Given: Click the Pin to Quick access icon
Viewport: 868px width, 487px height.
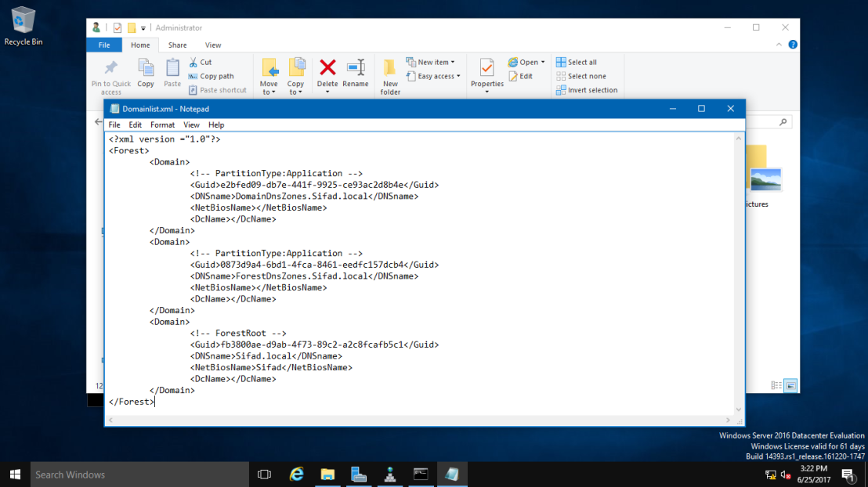Looking at the screenshot, I should coord(110,67).
